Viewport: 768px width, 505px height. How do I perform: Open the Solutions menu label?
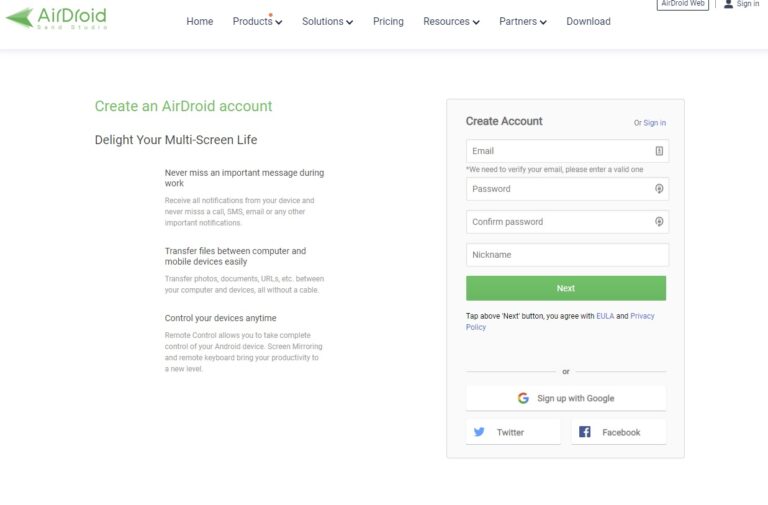[x=322, y=22]
